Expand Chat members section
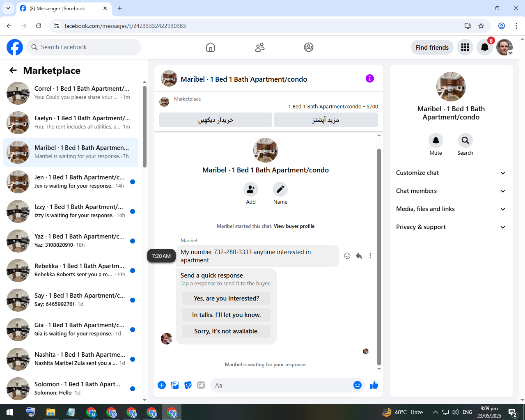The image size is (525, 420). click(x=451, y=191)
